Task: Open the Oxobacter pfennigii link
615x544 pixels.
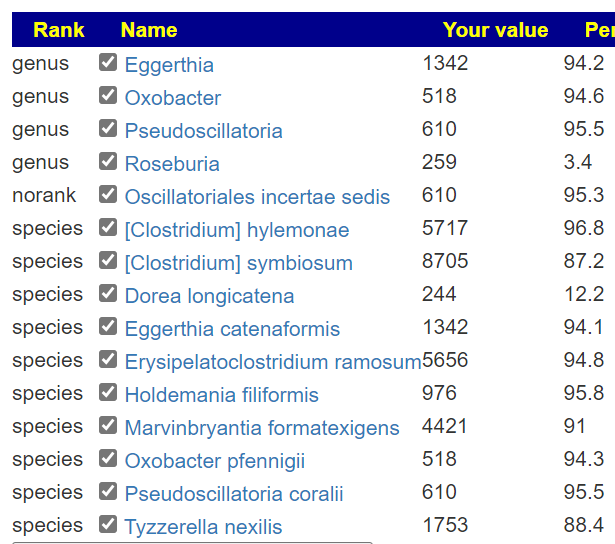Action: [x=215, y=461]
